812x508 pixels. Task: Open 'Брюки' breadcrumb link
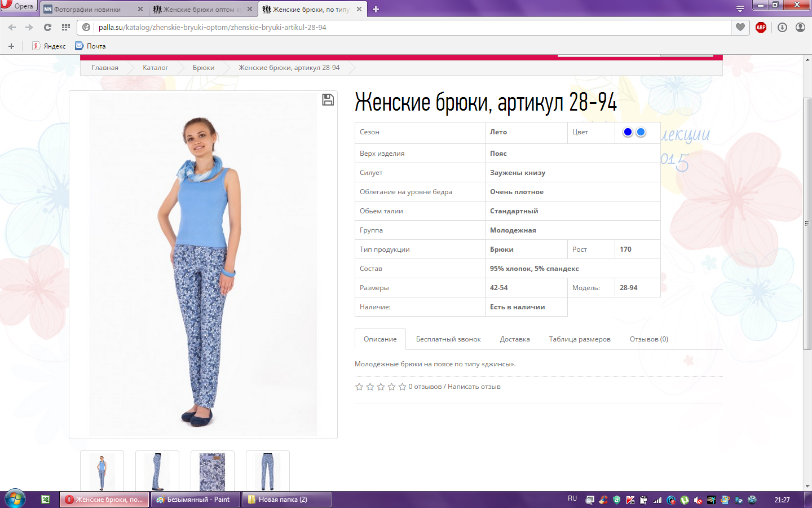pos(204,68)
